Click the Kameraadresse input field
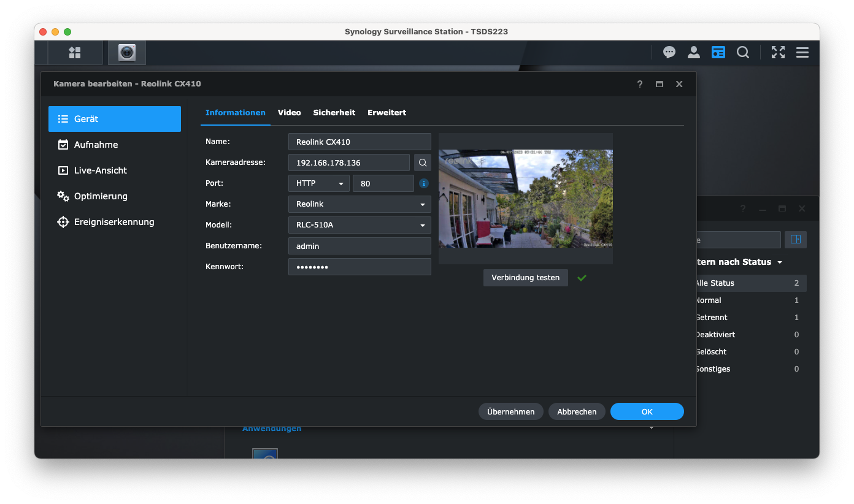Image resolution: width=854 pixels, height=504 pixels. coord(348,162)
